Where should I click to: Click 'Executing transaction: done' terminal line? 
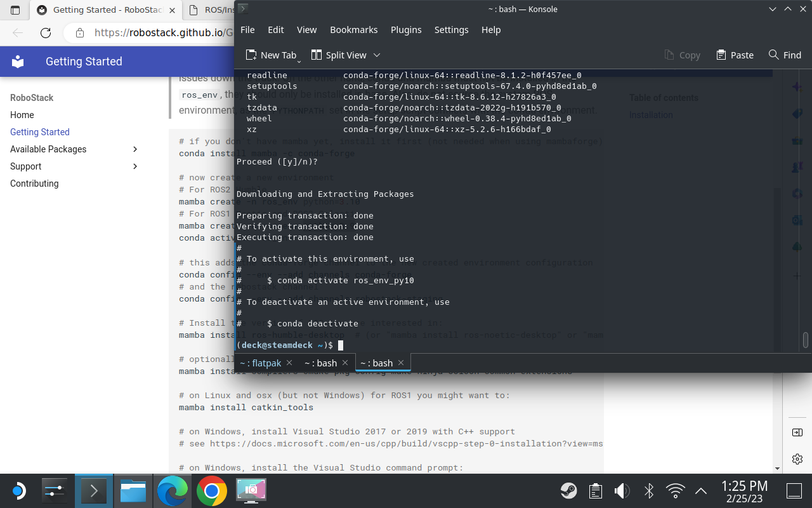point(305,237)
